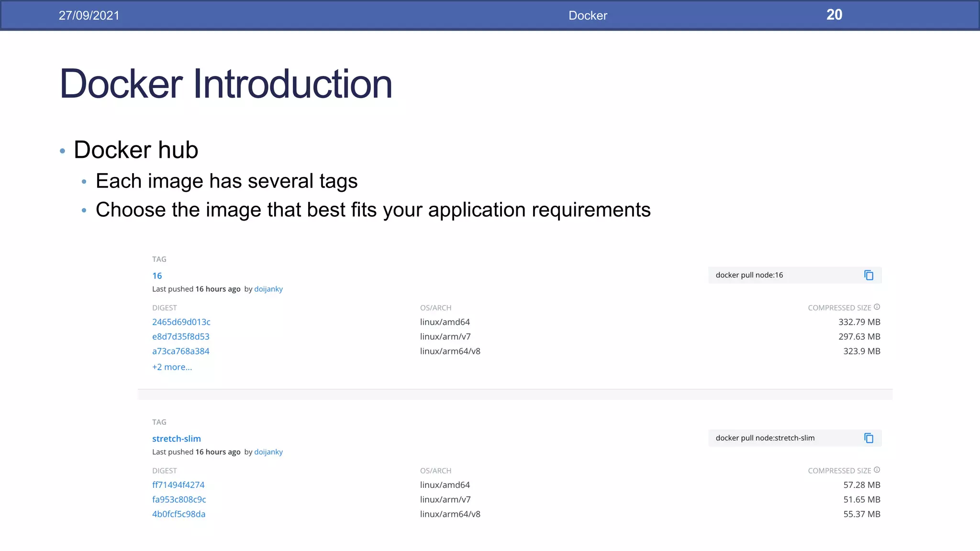Viewport: 980px width, 551px height.
Task: Copy the docker pull node:stretch-slim command
Action: click(869, 438)
